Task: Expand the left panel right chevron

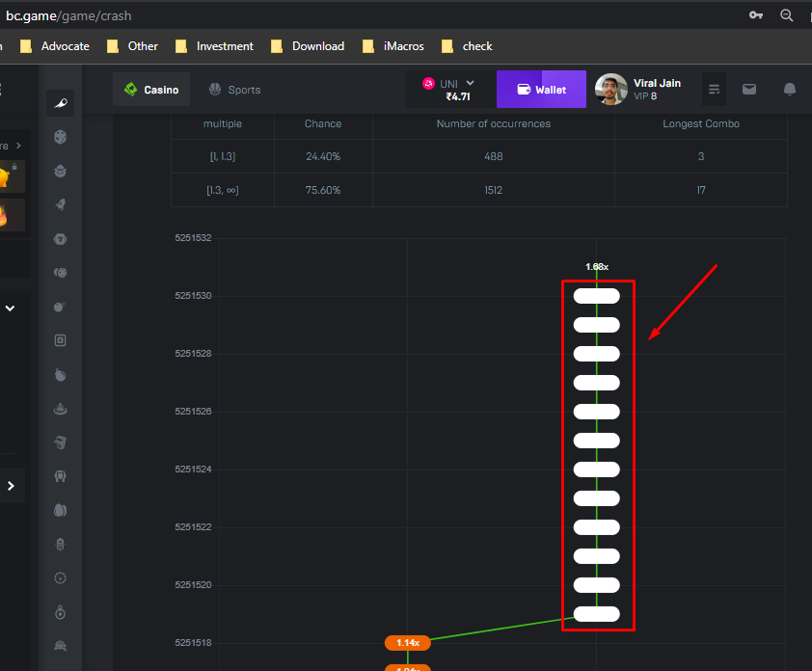Action: click(x=11, y=486)
